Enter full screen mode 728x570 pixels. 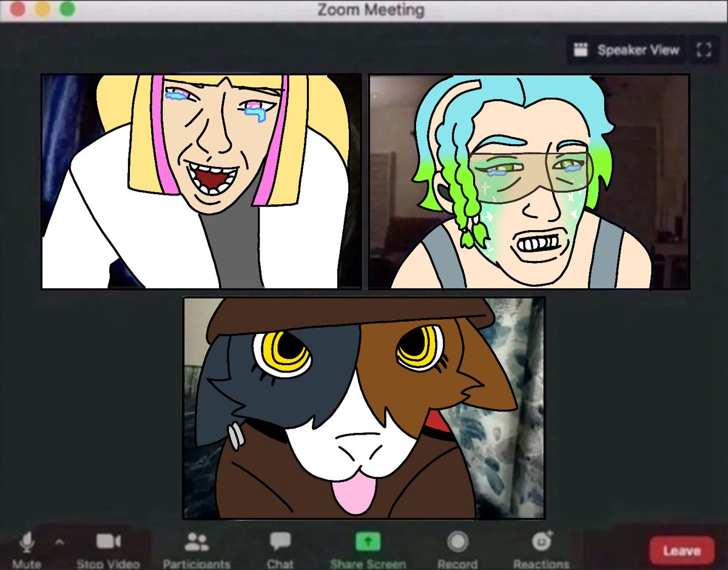pyautogui.click(x=704, y=50)
